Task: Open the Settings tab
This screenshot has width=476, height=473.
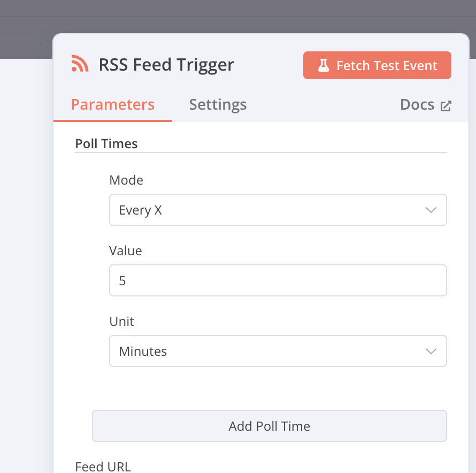Action: click(218, 104)
